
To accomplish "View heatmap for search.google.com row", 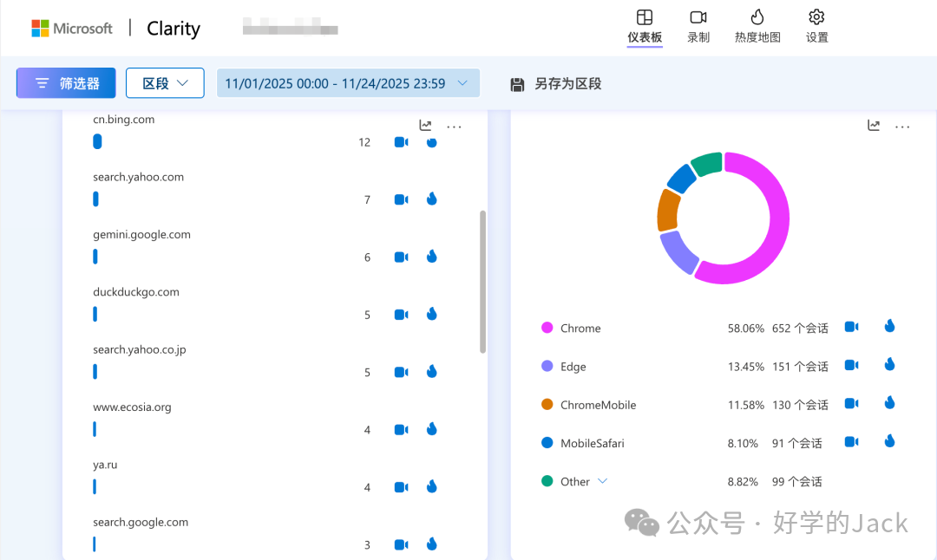I will point(431,544).
